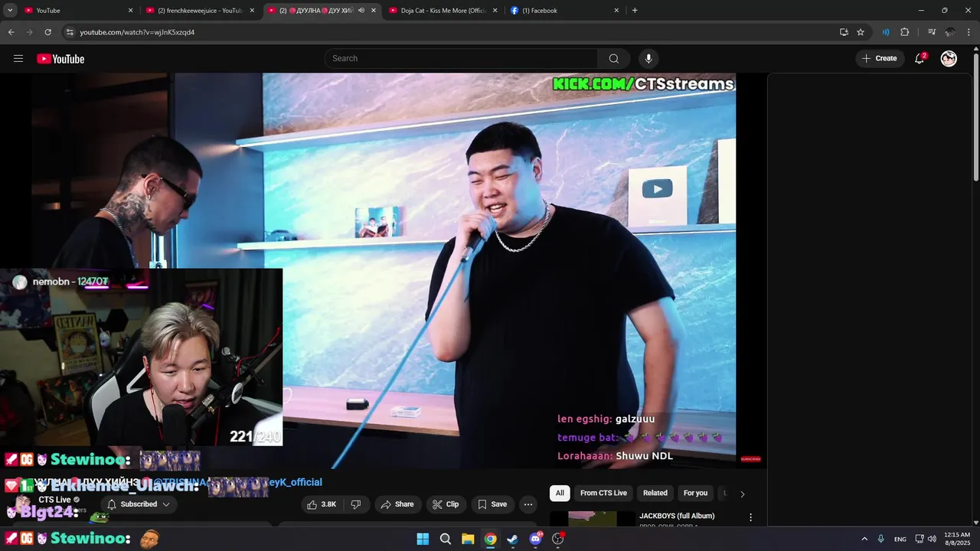980x551 pixels.
Task: Open the notifications bell
Action: pos(920,59)
